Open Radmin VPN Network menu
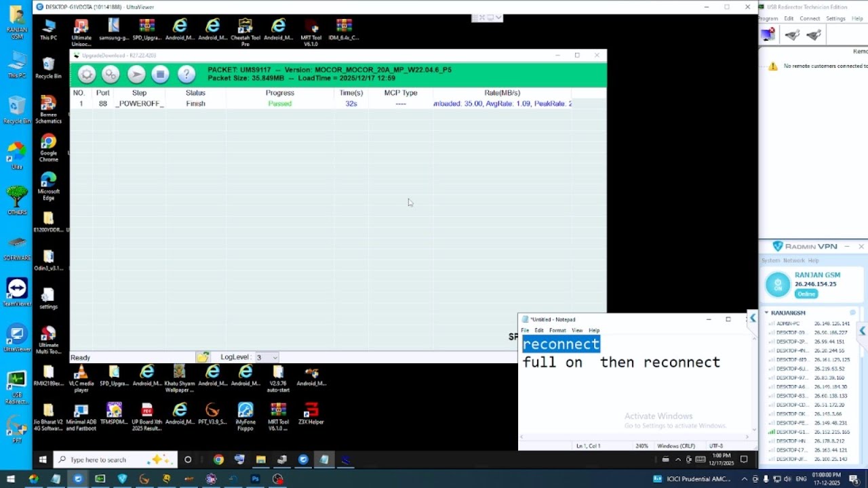 pyautogui.click(x=794, y=260)
